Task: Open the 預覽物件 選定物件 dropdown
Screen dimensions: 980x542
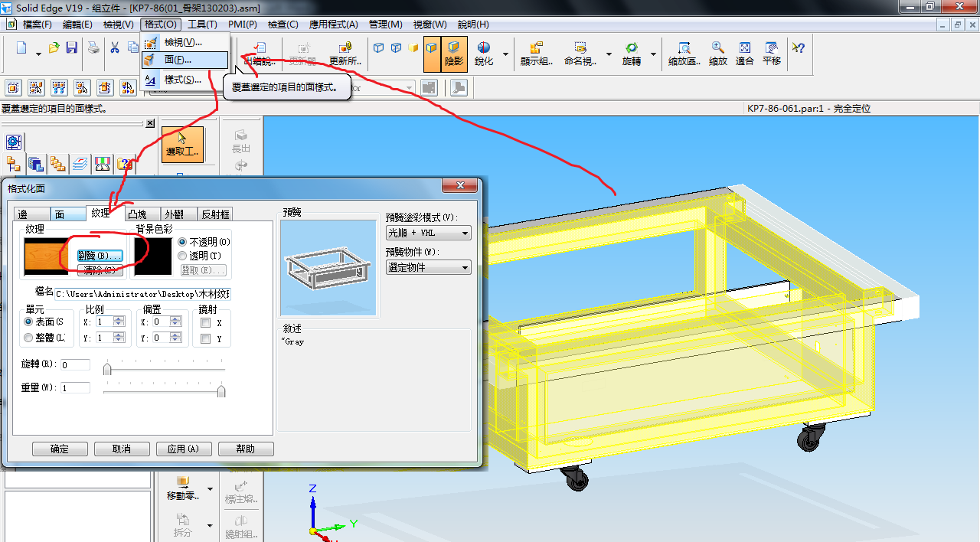Action: pyautogui.click(x=428, y=267)
